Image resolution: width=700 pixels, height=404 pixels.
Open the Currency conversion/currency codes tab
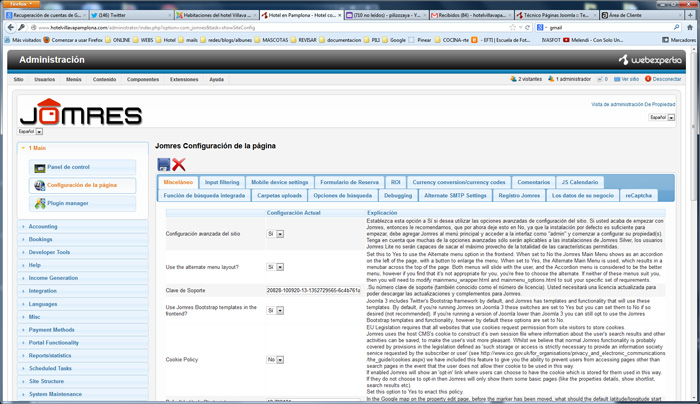(x=458, y=182)
